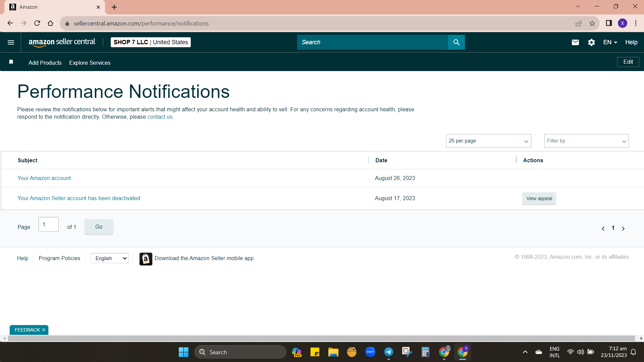
Task: Click the Edit button in bookmarks bar
Action: tap(628, 62)
